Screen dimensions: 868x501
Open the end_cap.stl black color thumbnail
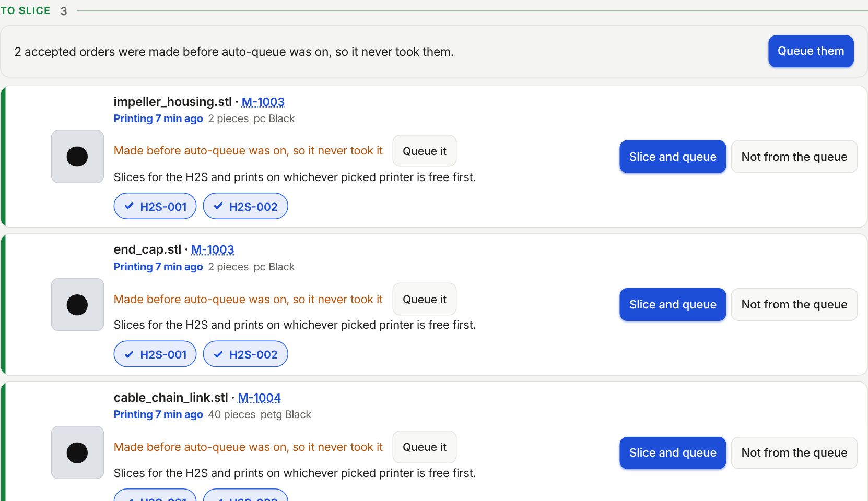(x=77, y=305)
